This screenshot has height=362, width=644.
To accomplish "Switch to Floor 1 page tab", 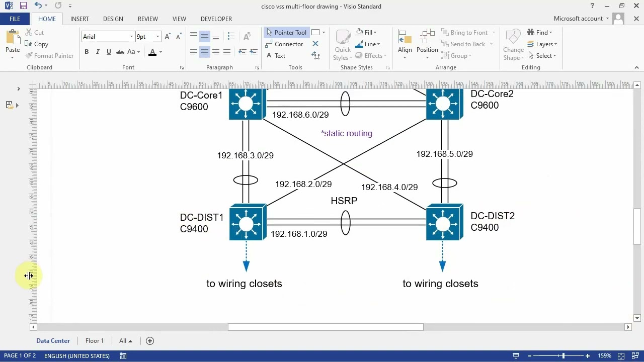I will tap(94, 341).
